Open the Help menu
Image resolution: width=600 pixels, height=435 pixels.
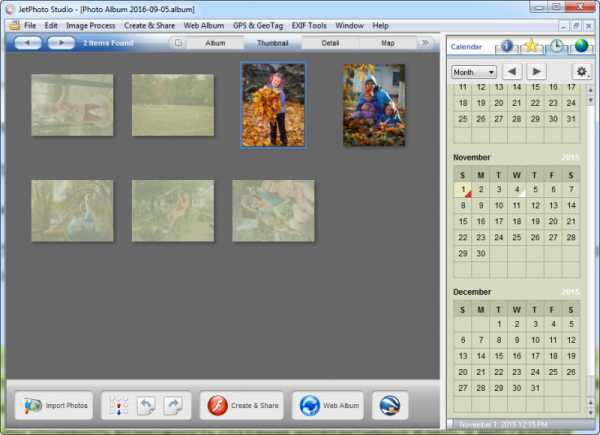(x=380, y=26)
